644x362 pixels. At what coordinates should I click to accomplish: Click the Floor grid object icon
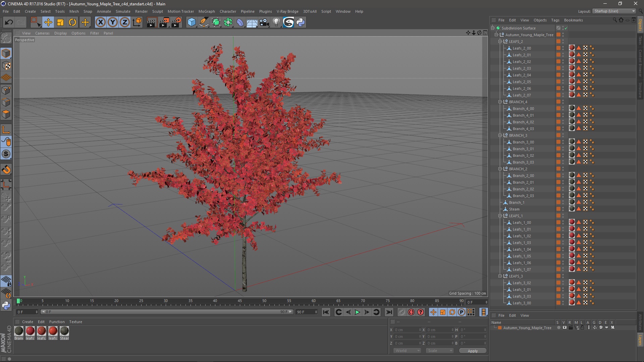click(x=252, y=22)
